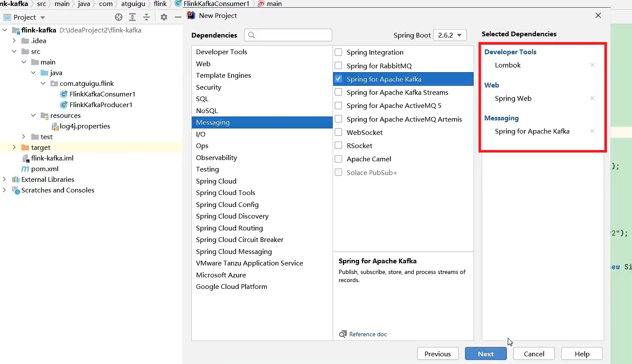Focus the Dependencies search field
Screen dimensions: 632x364
[x=288, y=35]
